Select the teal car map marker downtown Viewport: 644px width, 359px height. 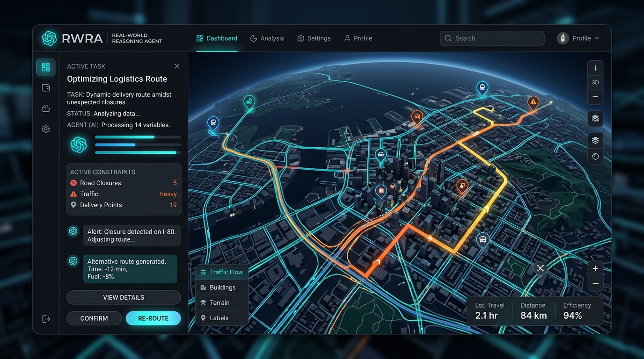point(381,156)
